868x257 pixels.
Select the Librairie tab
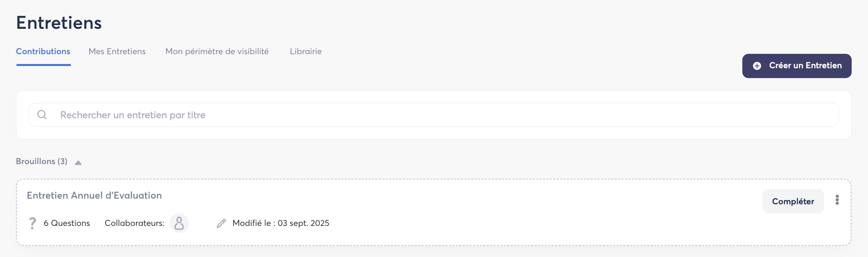[306, 52]
